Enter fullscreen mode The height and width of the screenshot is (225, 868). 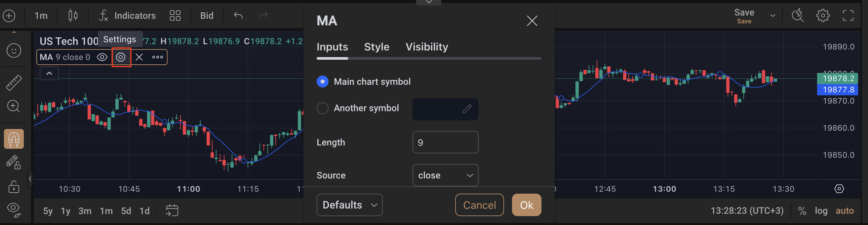coord(848,16)
